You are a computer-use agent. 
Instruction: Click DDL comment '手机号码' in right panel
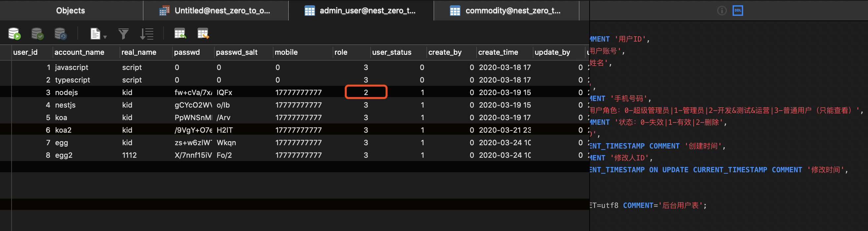(629, 98)
